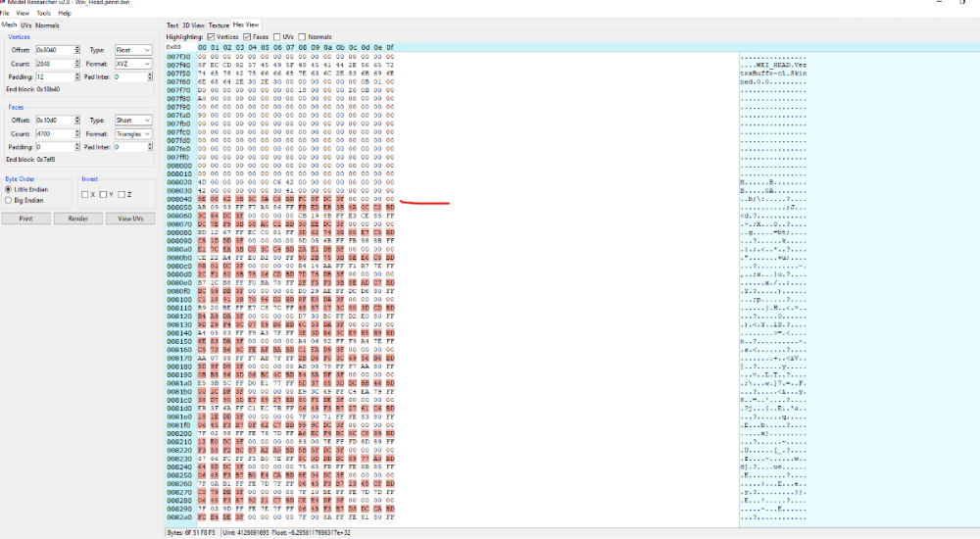Select hex row address 0082a0
The height and width of the screenshot is (539, 980).
(178, 517)
